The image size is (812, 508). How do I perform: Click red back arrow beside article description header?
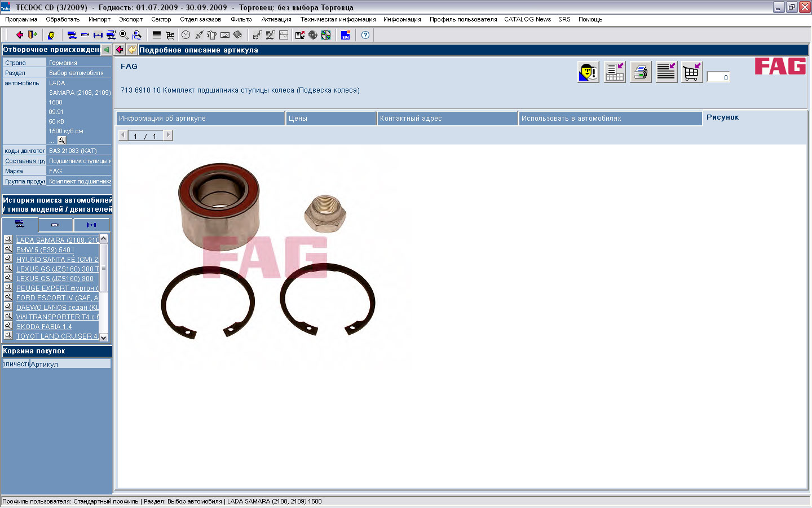[120, 50]
